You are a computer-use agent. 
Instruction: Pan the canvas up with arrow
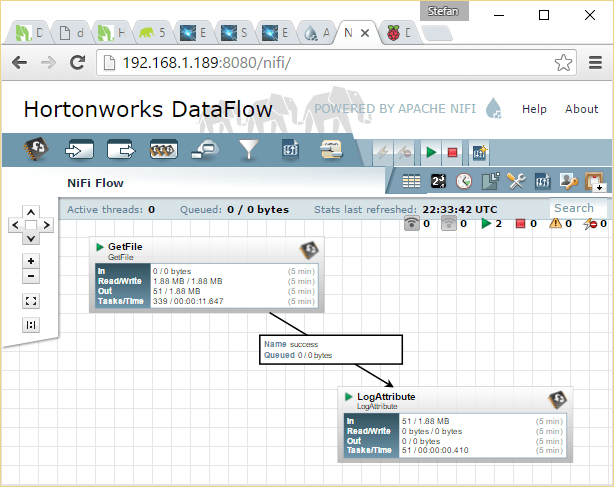point(31,212)
